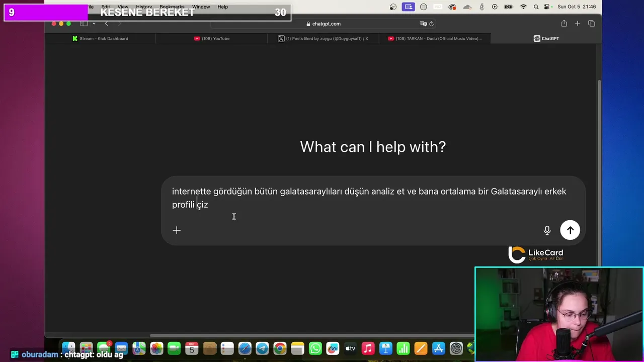Open FaceTime from the dock
This screenshot has height=362, width=644.
point(174,348)
